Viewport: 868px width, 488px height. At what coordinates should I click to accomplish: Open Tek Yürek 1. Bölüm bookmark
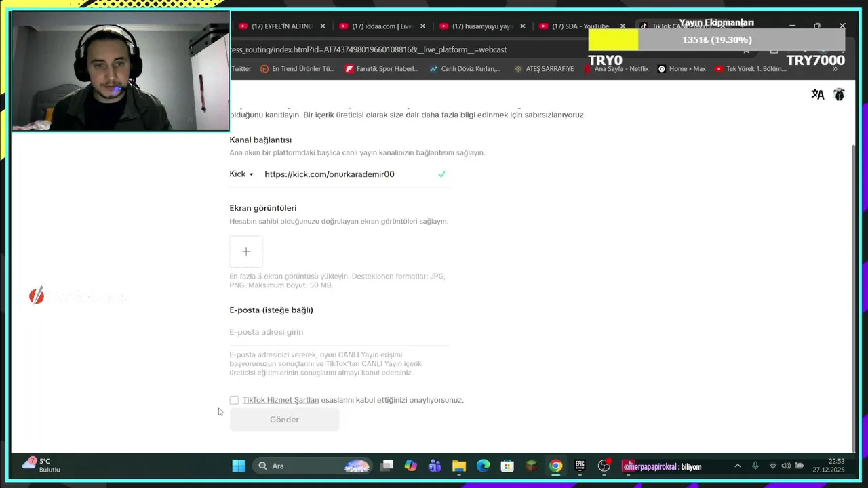tap(751, 69)
